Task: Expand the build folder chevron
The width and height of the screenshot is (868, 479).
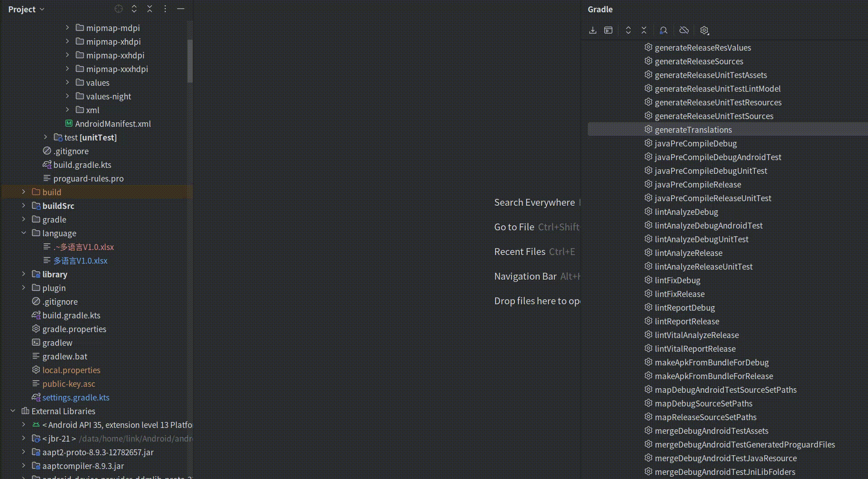Action: coord(24,192)
